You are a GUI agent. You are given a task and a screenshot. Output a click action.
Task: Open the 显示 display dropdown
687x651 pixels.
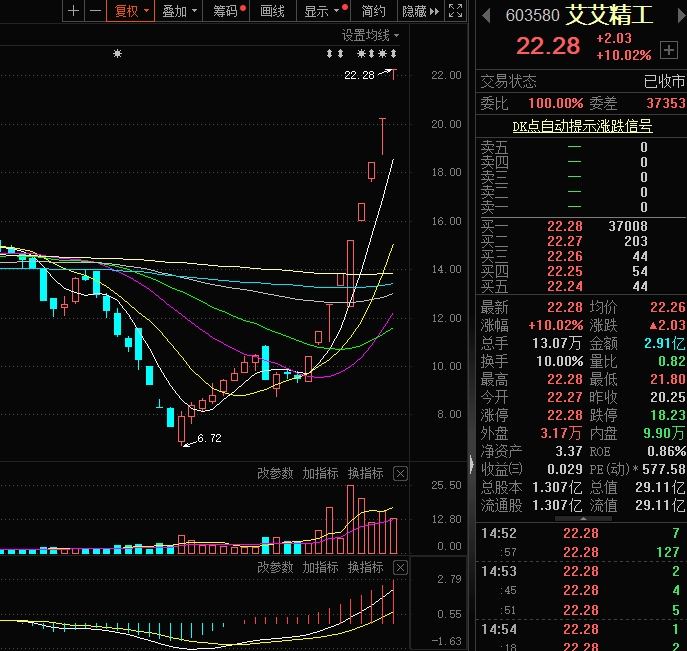point(323,11)
